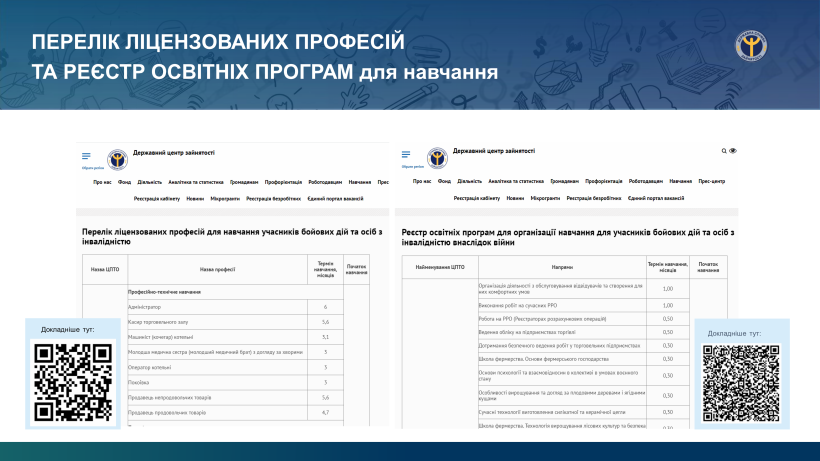Select 'Сучасні технології виготовлення' brick program row

[584, 412]
